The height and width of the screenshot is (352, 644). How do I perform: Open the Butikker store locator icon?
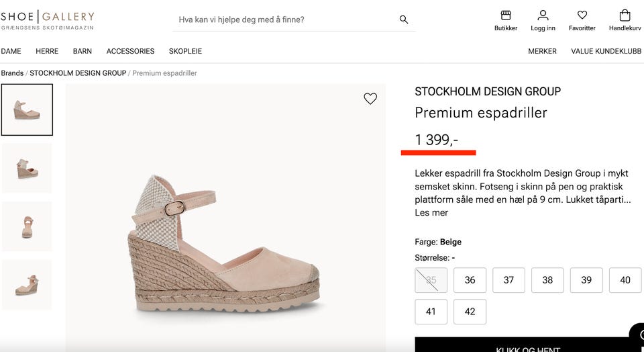[x=506, y=15]
